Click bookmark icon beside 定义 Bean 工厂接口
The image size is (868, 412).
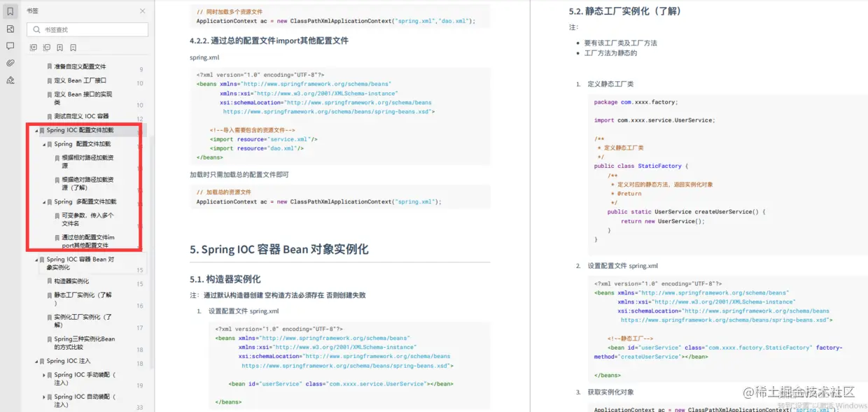click(49, 80)
